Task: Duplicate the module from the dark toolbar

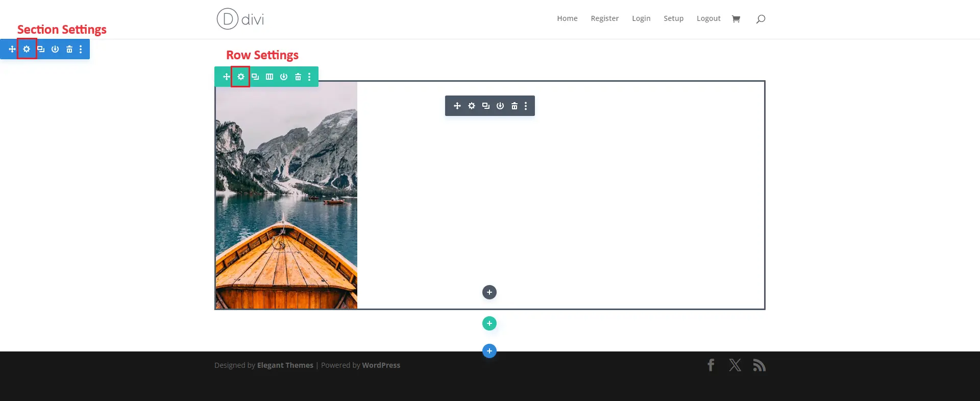Action: 486,106
